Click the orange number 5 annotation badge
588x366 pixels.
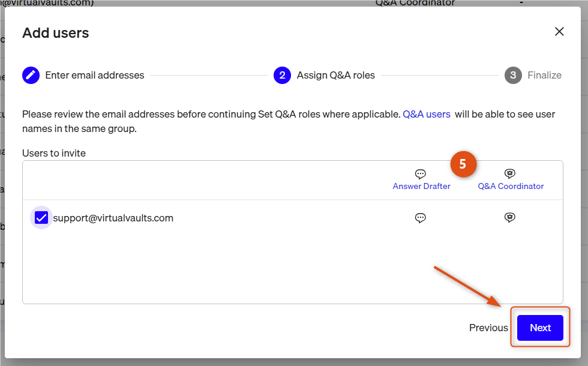click(x=463, y=164)
